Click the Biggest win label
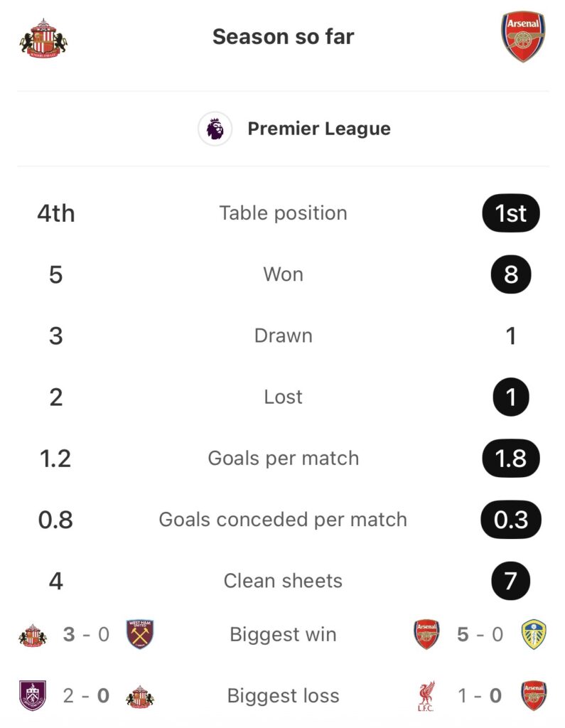The image size is (565, 728). click(x=283, y=634)
